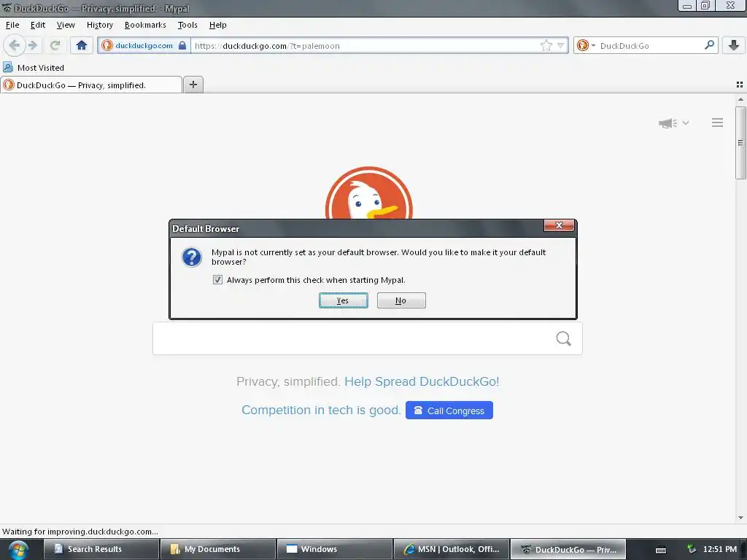This screenshot has height=560, width=747.
Task: Close the Default Browser dialog
Action: click(x=560, y=225)
